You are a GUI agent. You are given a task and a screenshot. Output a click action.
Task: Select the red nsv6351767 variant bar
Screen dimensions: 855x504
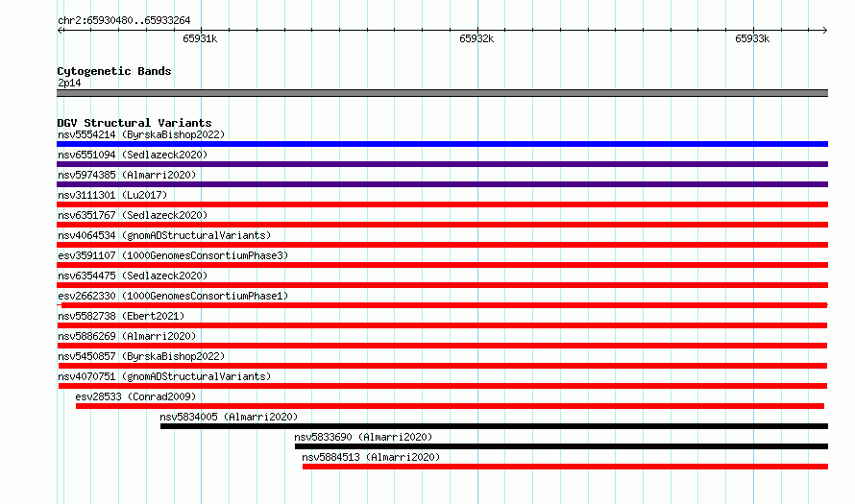point(442,225)
